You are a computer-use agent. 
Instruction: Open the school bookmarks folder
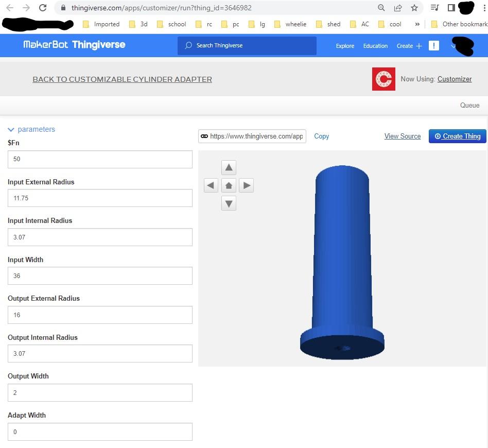[x=171, y=24]
